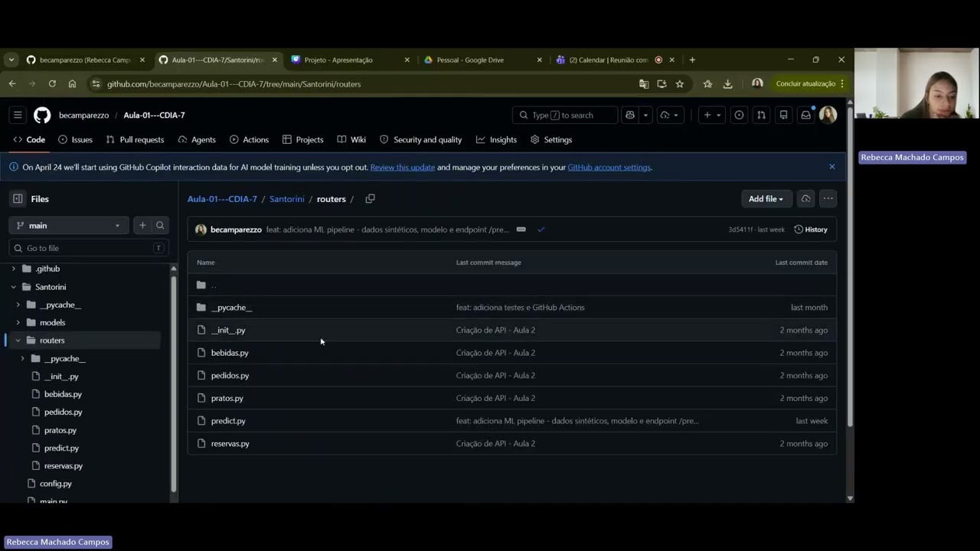
Task: Open GitHub account settings link
Action: [609, 167]
